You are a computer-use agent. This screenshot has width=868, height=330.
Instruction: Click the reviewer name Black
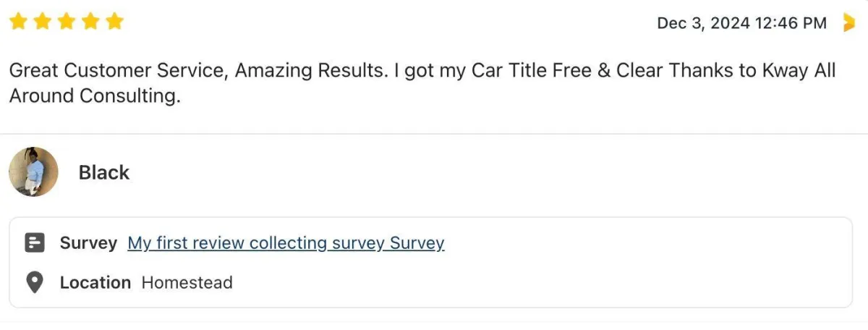(104, 173)
